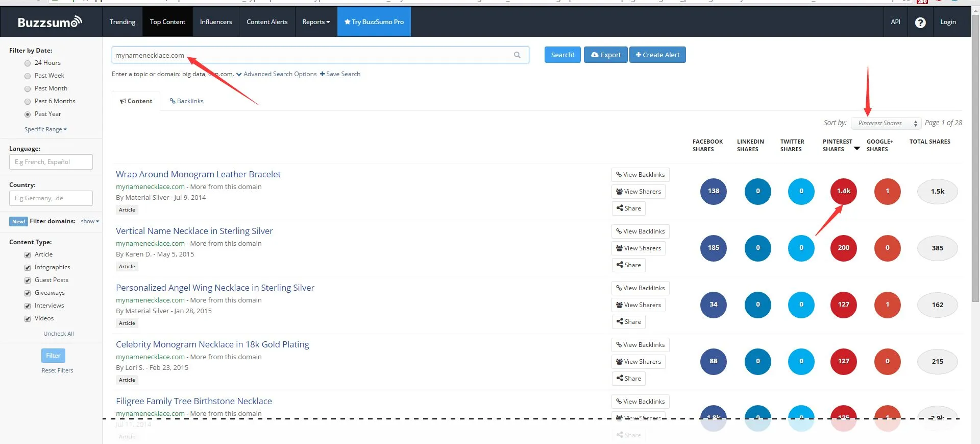The image size is (980, 444).
Task: Select the 24 Hours date filter
Action: tap(28, 63)
